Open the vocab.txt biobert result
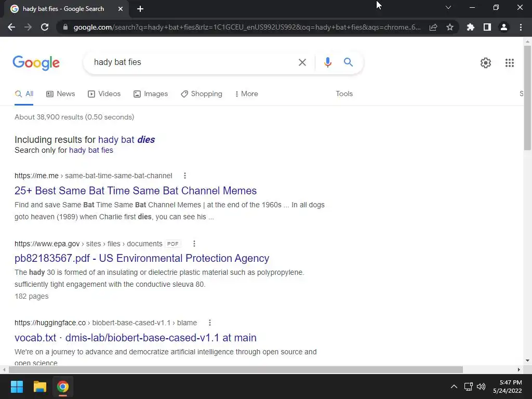Image resolution: width=532 pixels, height=399 pixels. (x=136, y=338)
